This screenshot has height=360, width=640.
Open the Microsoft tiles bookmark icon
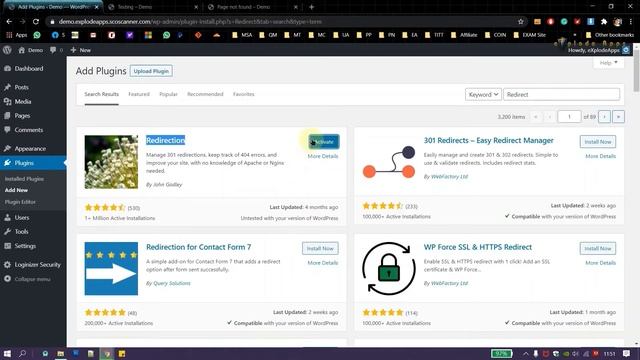148,35
